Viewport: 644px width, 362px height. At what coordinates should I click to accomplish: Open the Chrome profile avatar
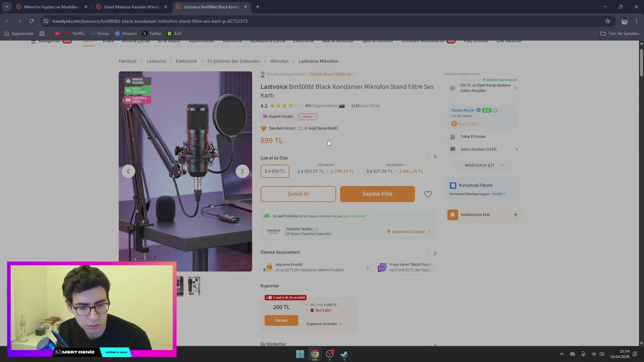[x=624, y=21]
